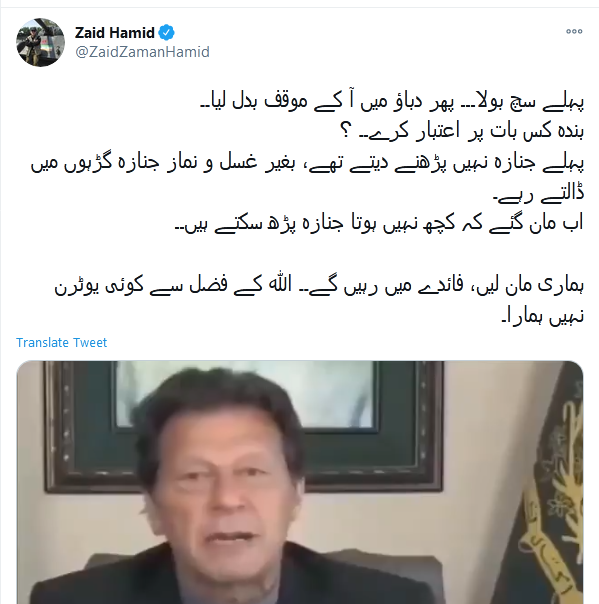This screenshot has width=599, height=604.
Task: Click tweet line starting with اب مان گئے
Action: [x=379, y=224]
